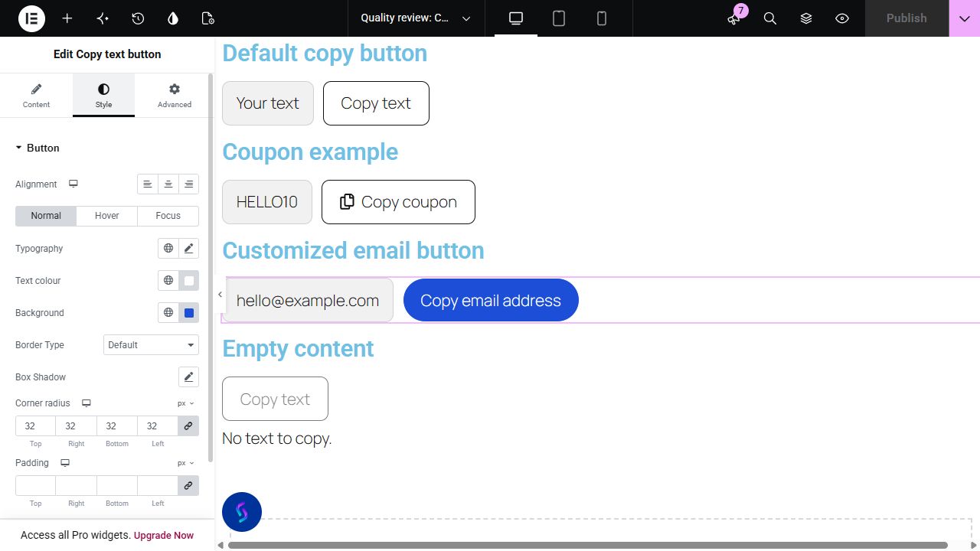The width and height of the screenshot is (980, 551).
Task: Switch to mobile responsive view
Action: point(602,18)
